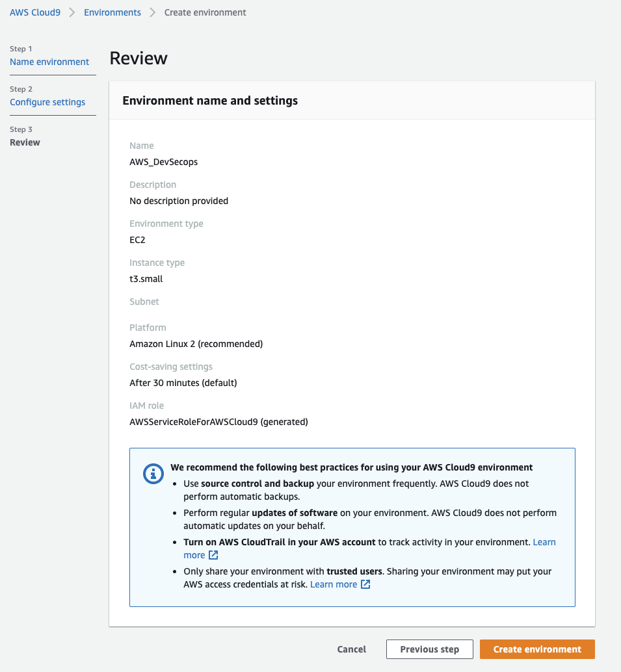Navigate back via the Environments breadcrumb

(x=112, y=12)
